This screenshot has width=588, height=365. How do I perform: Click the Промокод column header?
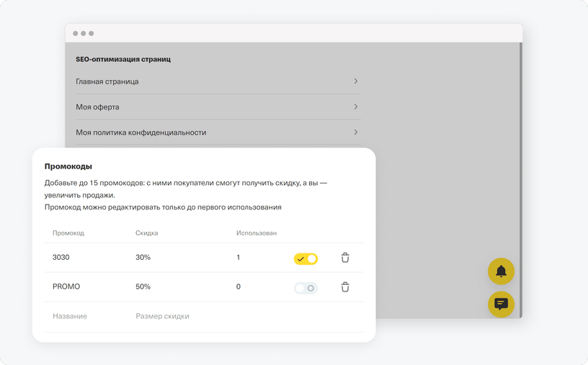(68, 233)
